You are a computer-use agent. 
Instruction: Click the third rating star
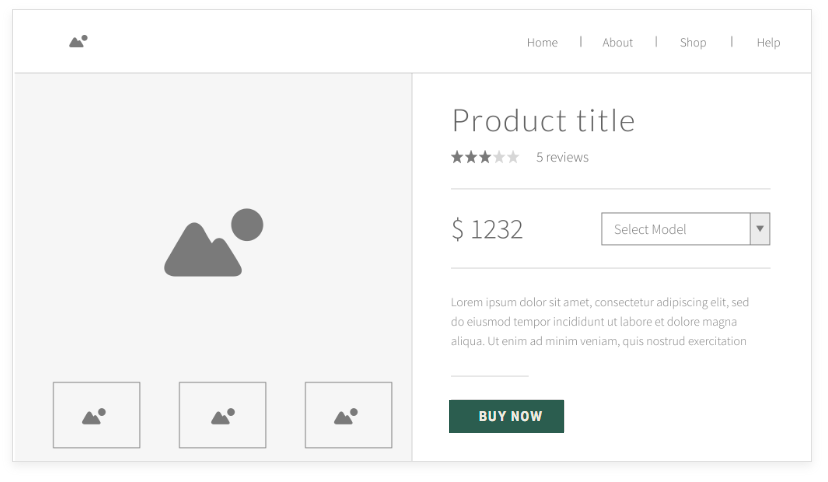click(x=485, y=157)
